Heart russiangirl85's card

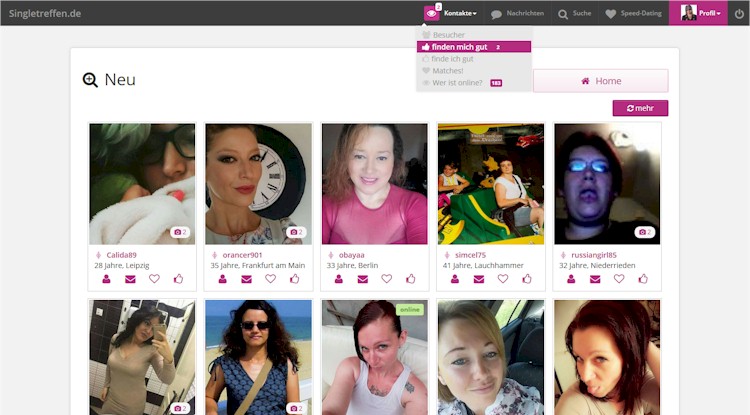tap(619, 279)
